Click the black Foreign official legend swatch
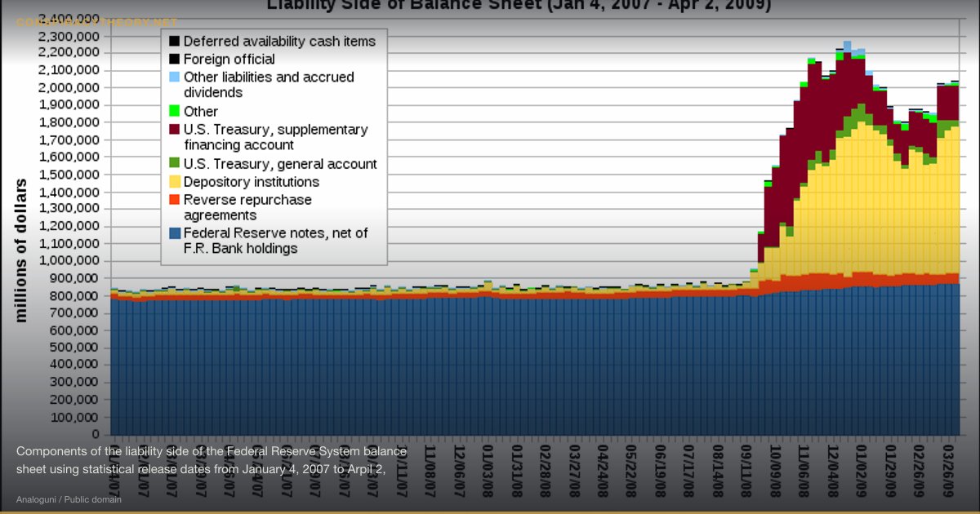980x514 pixels. click(x=174, y=59)
